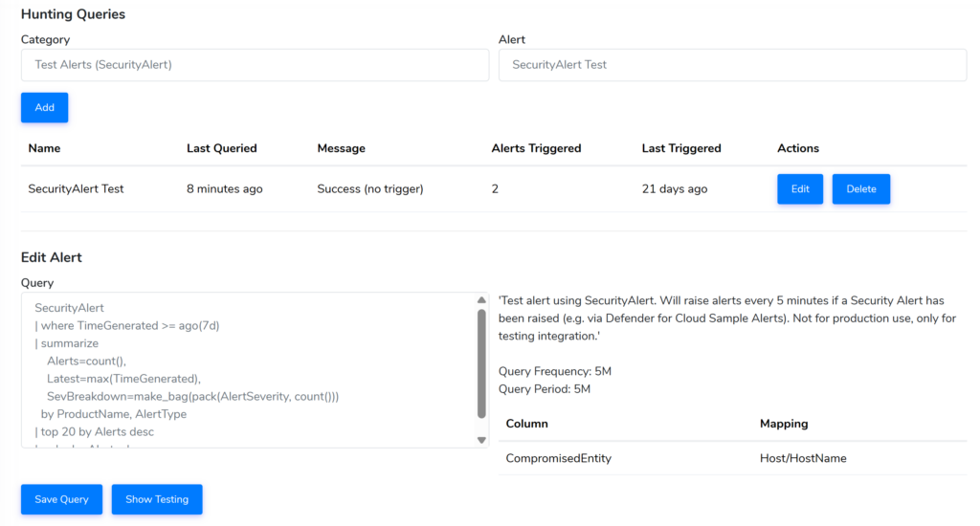Image resolution: width=980 pixels, height=526 pixels.
Task: Click the Name column header
Action: (x=44, y=148)
